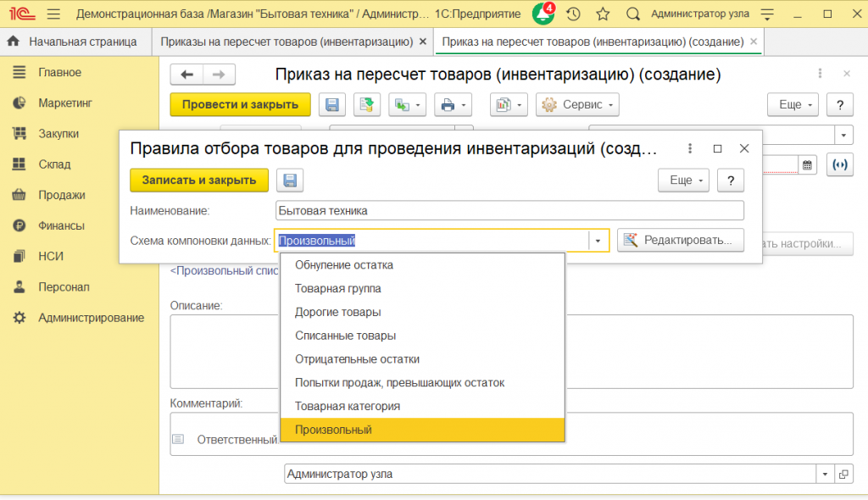Click the comment note icon near Ответственный
The image size is (868, 500).
[178, 440]
